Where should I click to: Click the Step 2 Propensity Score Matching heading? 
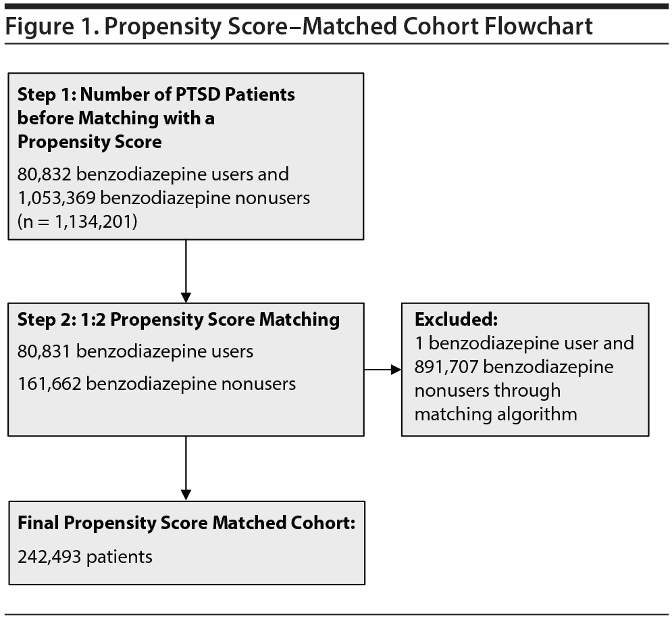pyautogui.click(x=178, y=319)
